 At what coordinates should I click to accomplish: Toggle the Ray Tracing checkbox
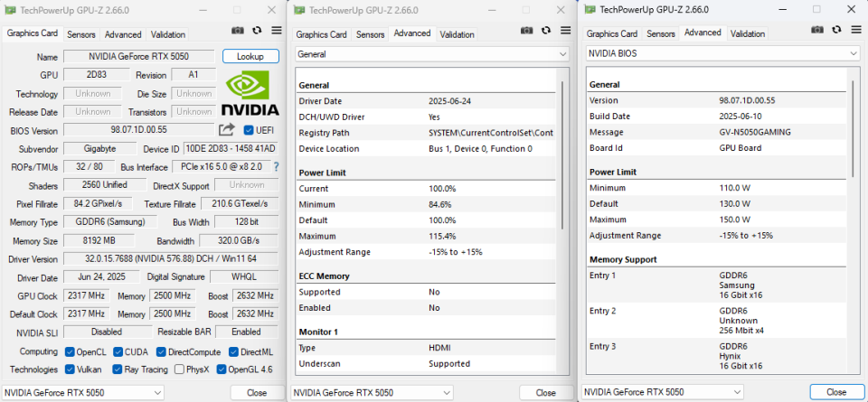pyautogui.click(x=117, y=369)
